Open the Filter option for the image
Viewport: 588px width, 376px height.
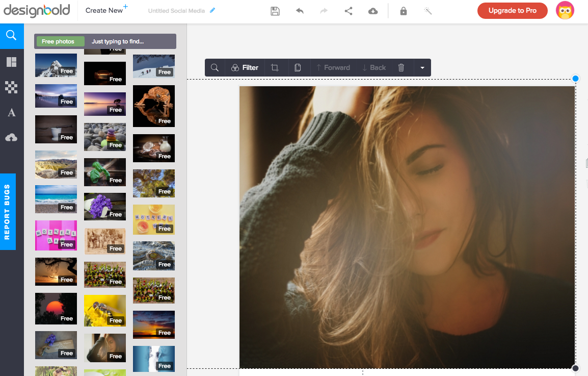[245, 68]
